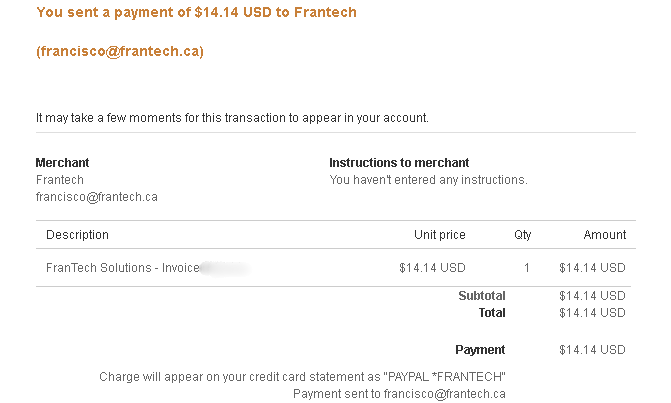This screenshot has width=671, height=403.
Task: Click the Payment label
Action: coord(480,350)
